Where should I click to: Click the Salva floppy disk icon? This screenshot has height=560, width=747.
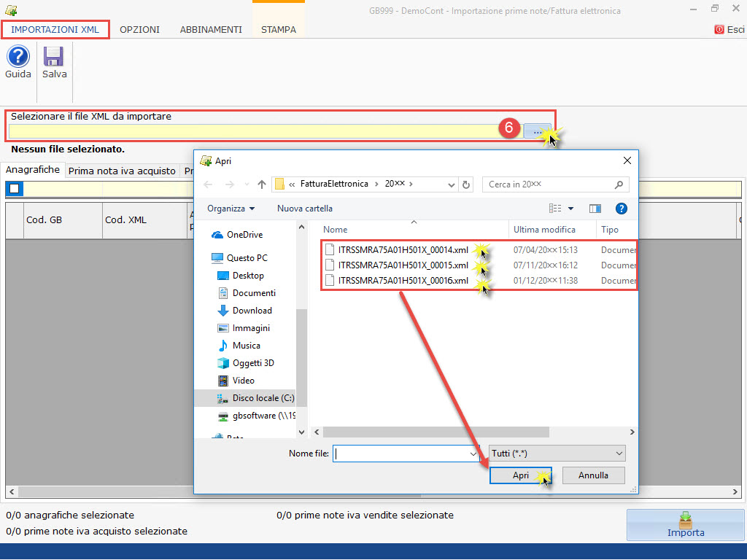point(54,57)
